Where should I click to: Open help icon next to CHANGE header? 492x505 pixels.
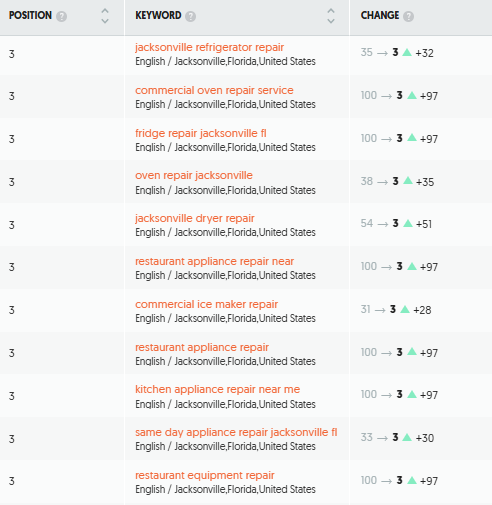click(408, 16)
